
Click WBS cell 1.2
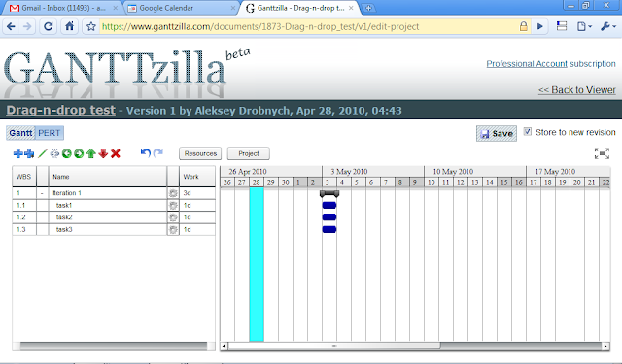[24, 217]
